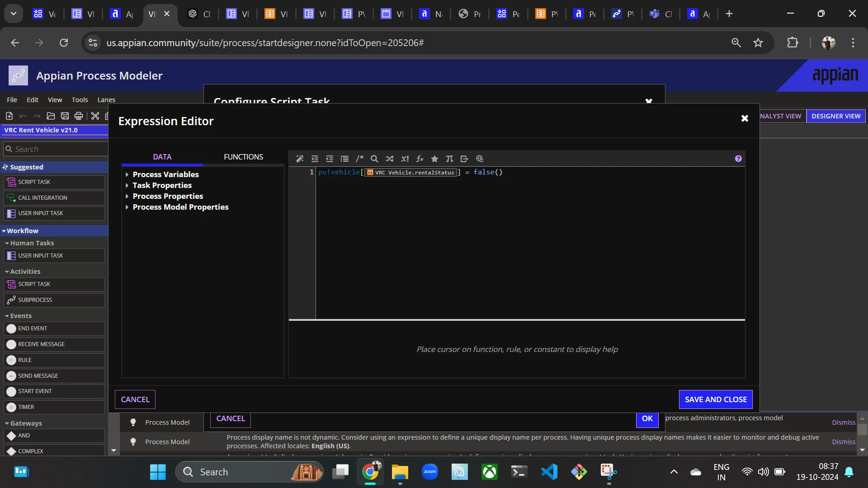Select the Subprocess node in Activities palette
Viewport: 868px width, 488px height.
(x=54, y=300)
